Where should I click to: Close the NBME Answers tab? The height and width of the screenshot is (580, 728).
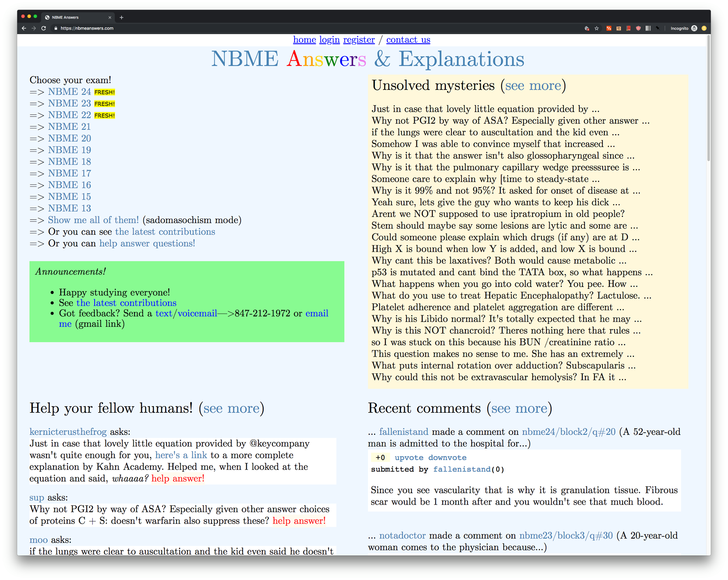(110, 17)
